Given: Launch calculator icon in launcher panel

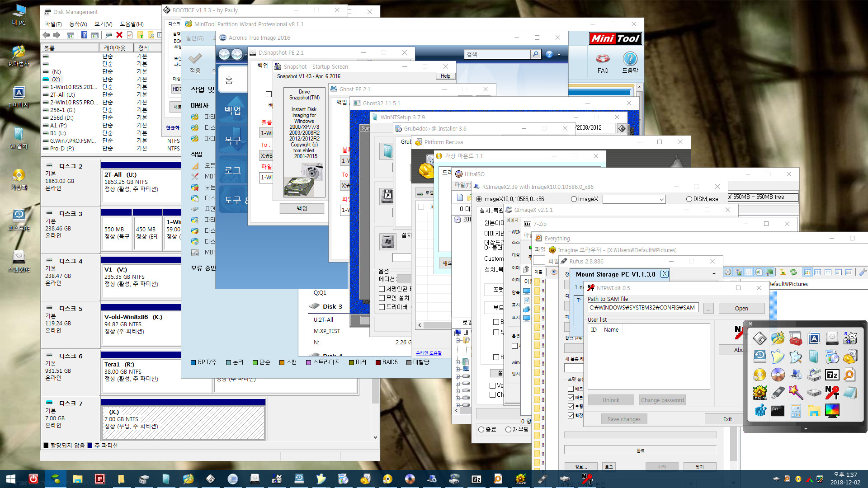Looking at the screenshot, I should coord(796,411).
